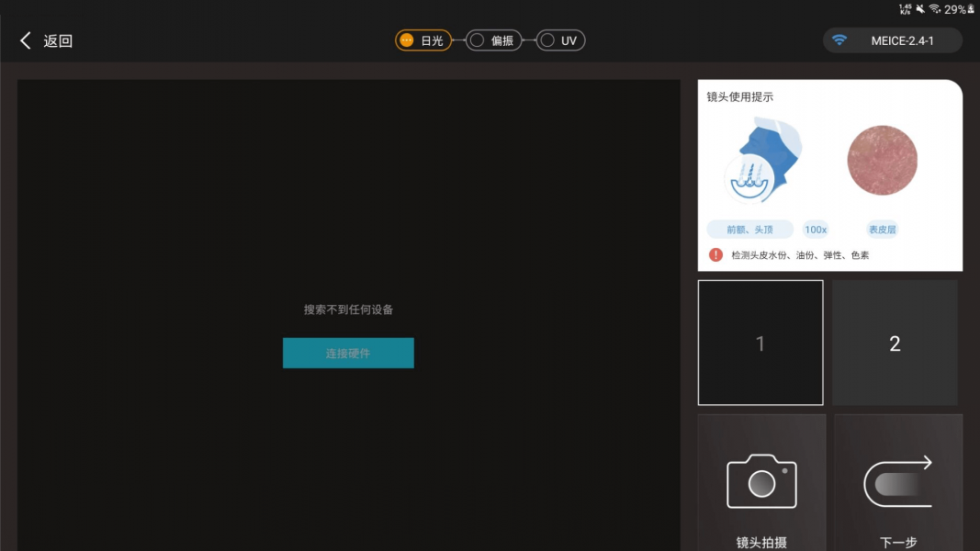
Task: Tap the network speed indicator in status bar
Action: 905,9
